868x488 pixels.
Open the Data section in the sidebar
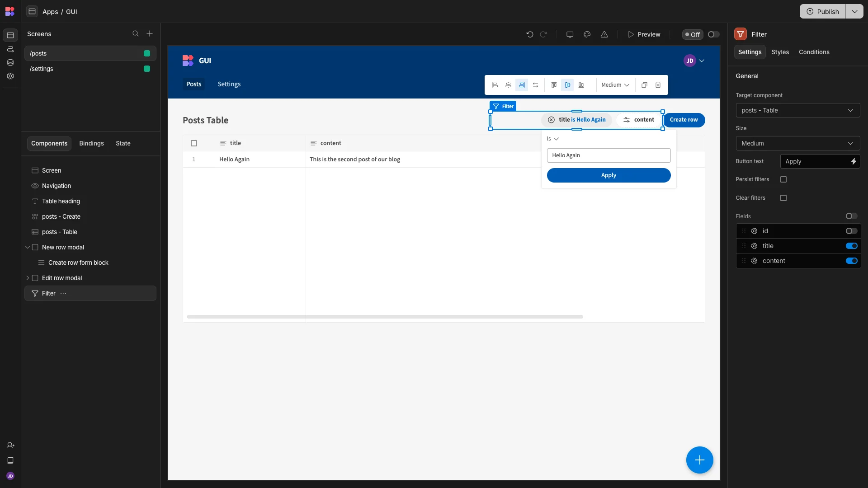(x=10, y=62)
